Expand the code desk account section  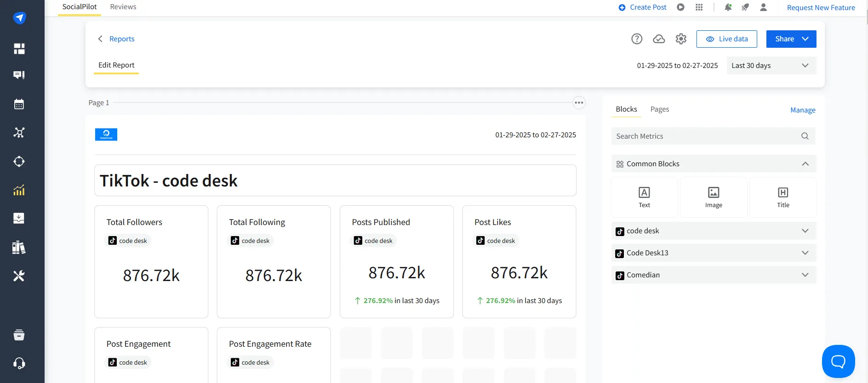tap(714, 231)
